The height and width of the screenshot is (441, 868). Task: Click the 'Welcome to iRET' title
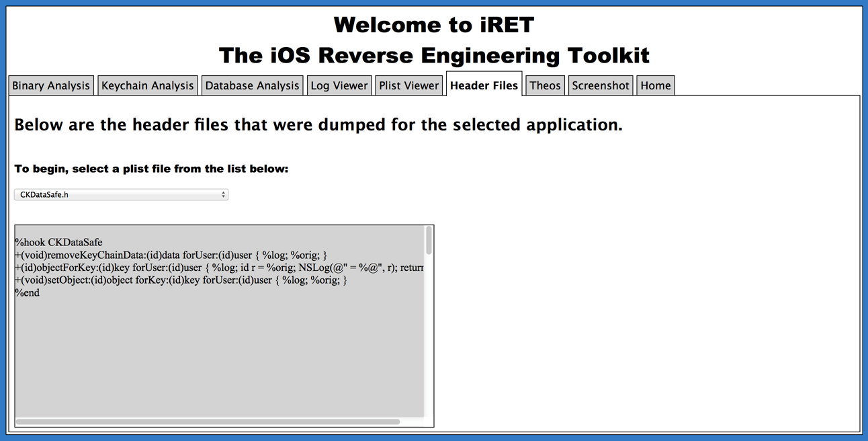tap(434, 25)
